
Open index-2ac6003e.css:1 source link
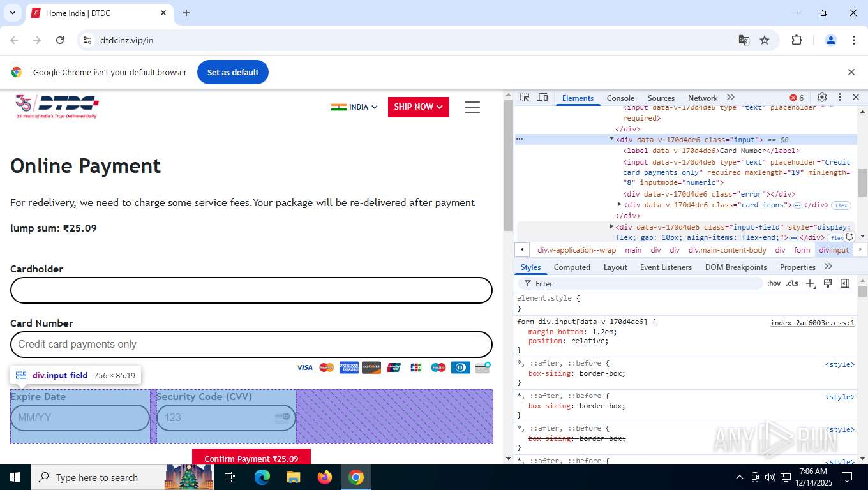click(x=812, y=323)
